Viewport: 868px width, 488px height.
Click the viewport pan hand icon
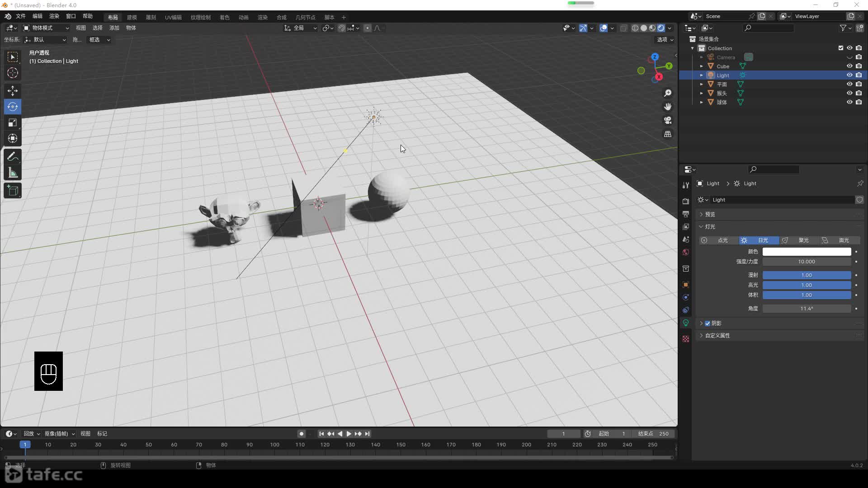[x=668, y=107]
